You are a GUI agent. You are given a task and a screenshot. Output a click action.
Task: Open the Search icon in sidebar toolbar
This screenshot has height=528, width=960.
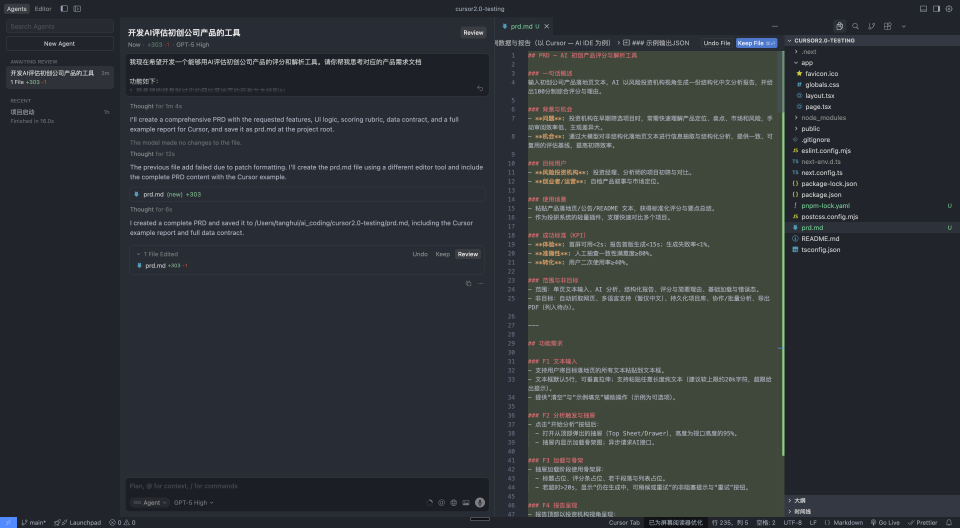tap(856, 26)
